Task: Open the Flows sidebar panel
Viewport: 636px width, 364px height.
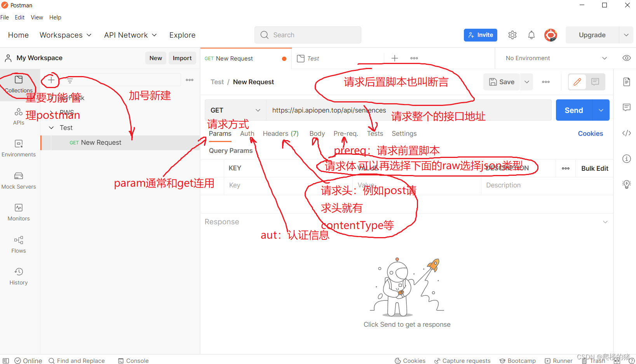Action: [x=19, y=244]
